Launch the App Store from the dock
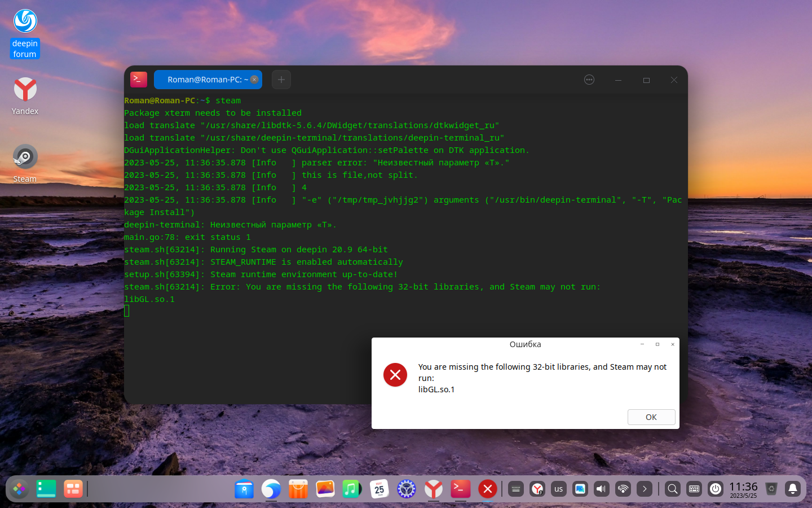Screen dimensions: 812x508 pos(298,489)
